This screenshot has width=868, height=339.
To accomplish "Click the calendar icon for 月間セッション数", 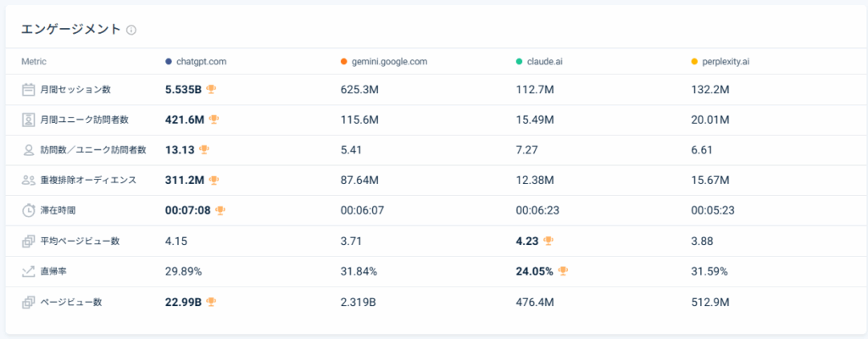I will [x=28, y=90].
